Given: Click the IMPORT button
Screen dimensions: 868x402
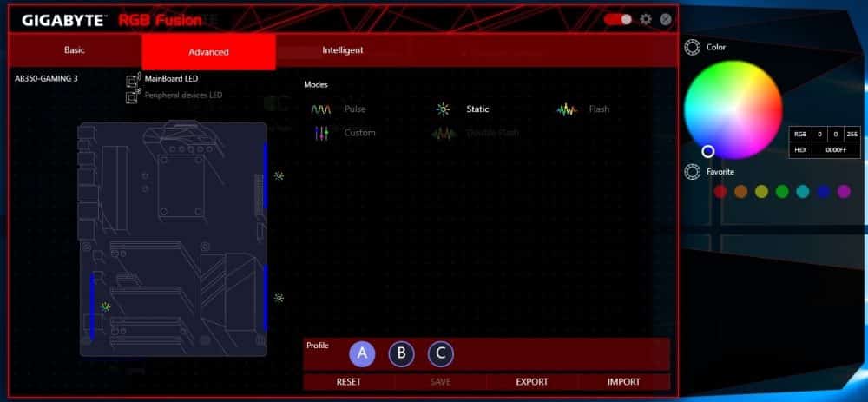Looking at the screenshot, I should (624, 382).
